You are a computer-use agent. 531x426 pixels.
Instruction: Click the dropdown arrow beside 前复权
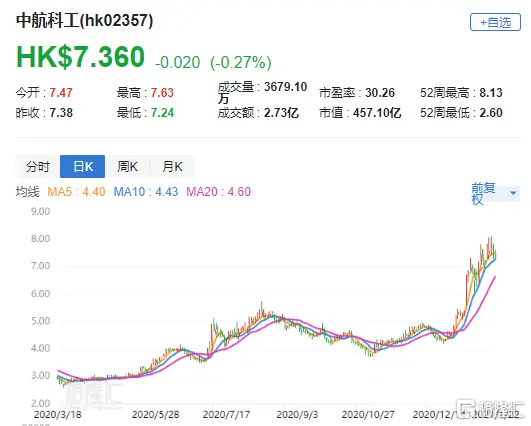coord(513,193)
